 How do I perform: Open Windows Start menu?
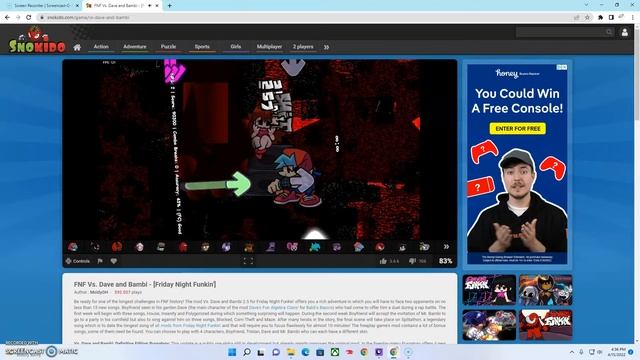coord(232,352)
